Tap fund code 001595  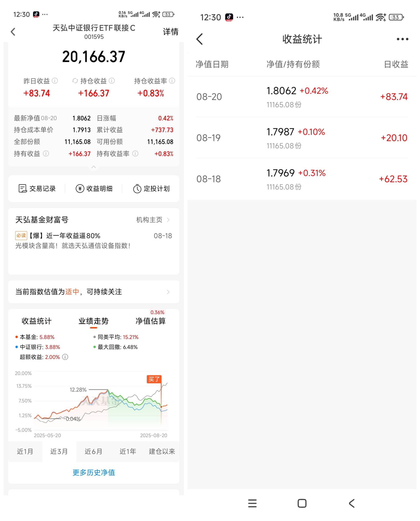coord(94,37)
